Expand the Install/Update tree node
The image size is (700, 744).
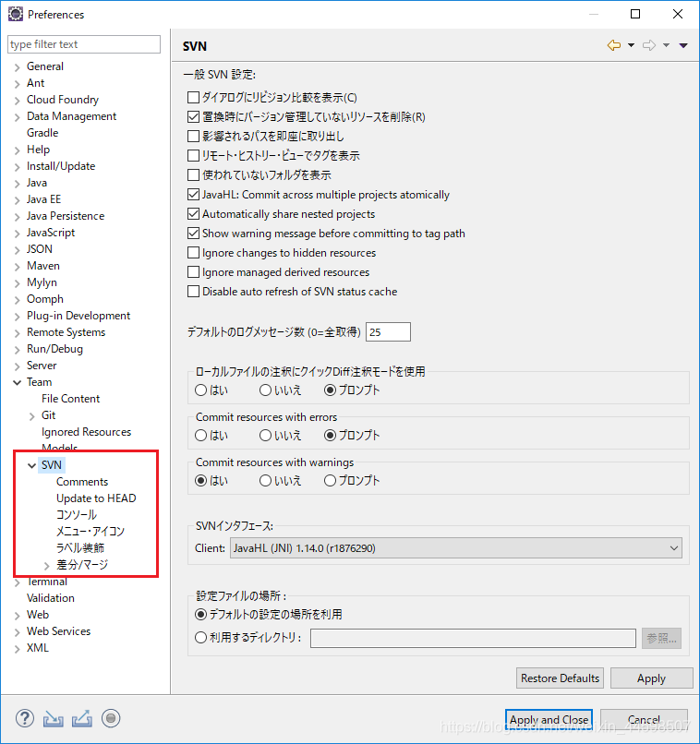pyautogui.click(x=18, y=167)
